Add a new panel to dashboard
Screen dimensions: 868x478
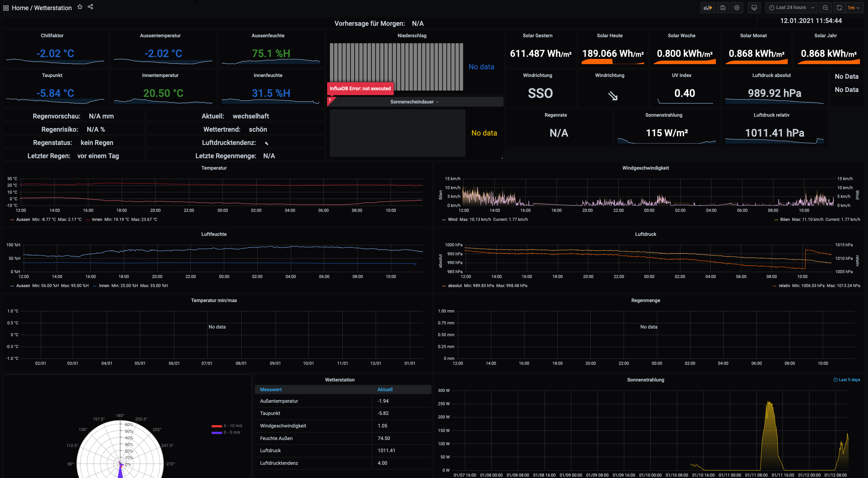tap(708, 8)
